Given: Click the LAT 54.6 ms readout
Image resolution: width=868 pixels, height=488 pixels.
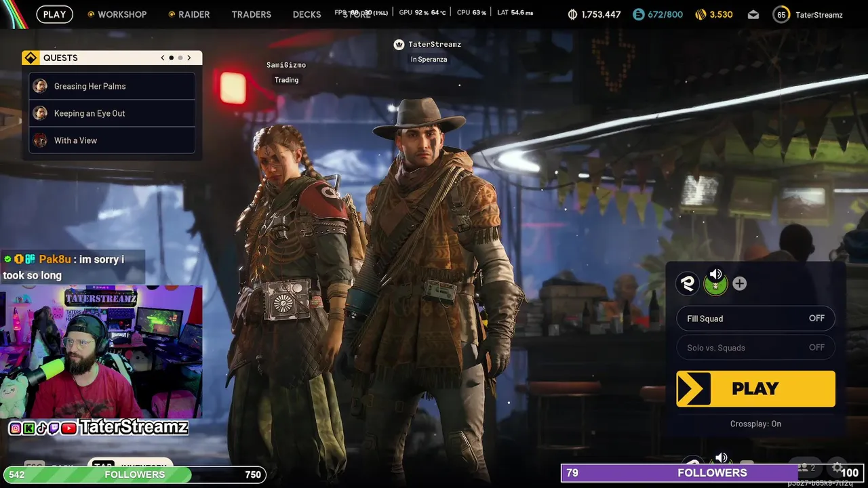Looking at the screenshot, I should click(x=515, y=12).
